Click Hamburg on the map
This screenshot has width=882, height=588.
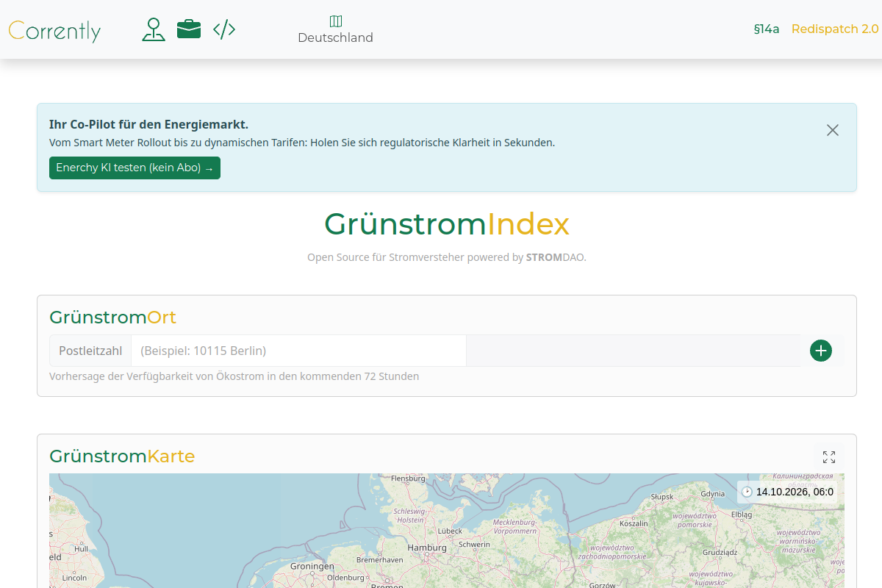[x=427, y=548]
